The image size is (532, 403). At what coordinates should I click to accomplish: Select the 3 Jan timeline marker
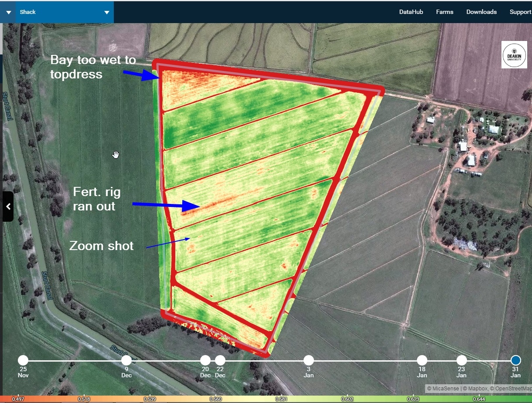[x=309, y=360]
